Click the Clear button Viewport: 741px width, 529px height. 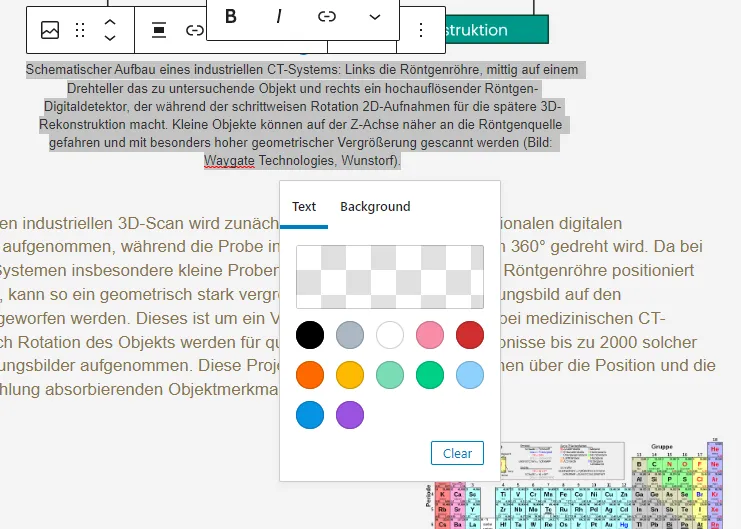point(457,453)
